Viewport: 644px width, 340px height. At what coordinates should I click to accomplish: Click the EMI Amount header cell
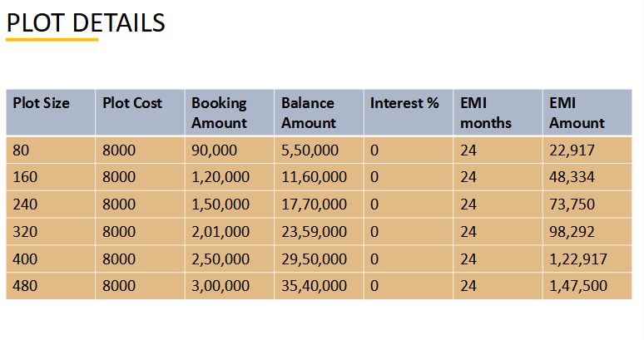tap(587, 112)
